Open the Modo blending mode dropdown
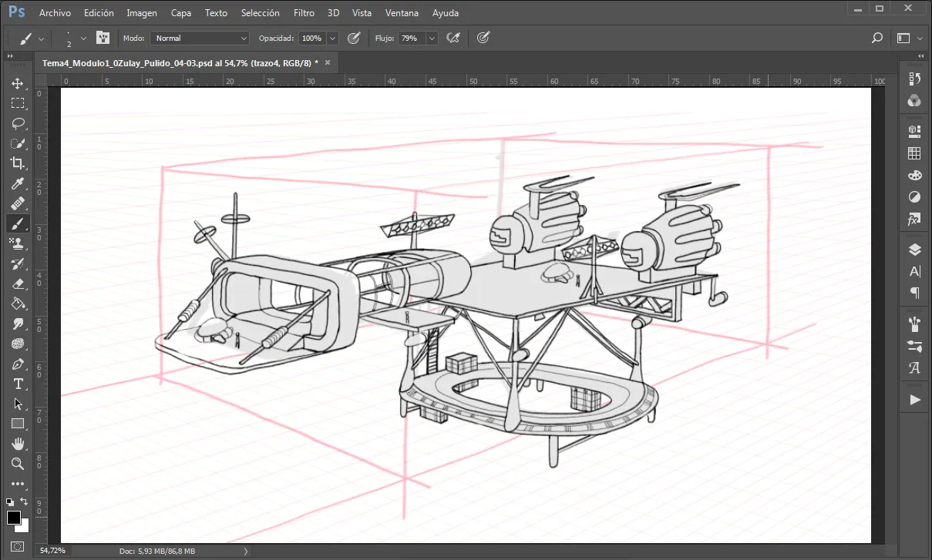The image size is (932, 560). [200, 38]
